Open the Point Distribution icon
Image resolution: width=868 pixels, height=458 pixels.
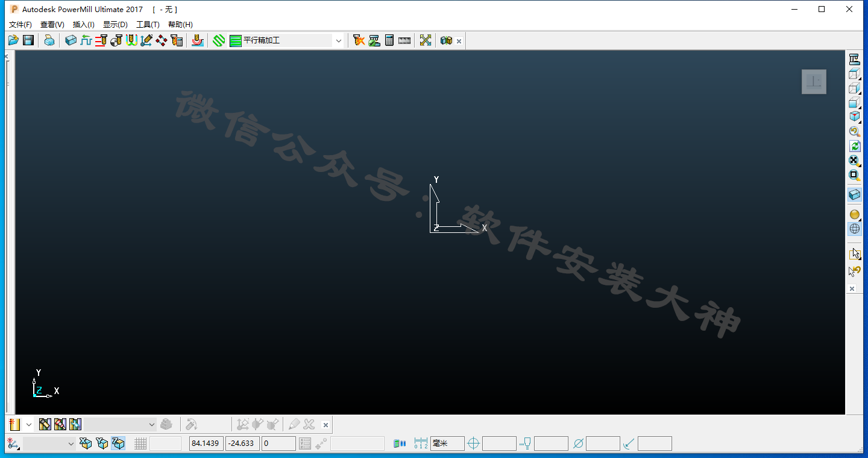click(x=162, y=40)
